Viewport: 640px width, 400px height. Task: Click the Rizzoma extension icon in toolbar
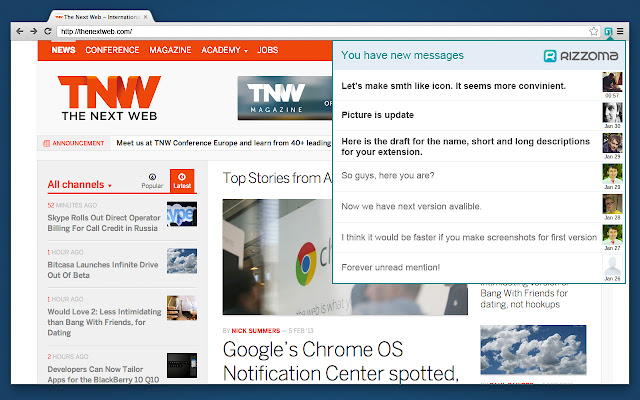608,31
